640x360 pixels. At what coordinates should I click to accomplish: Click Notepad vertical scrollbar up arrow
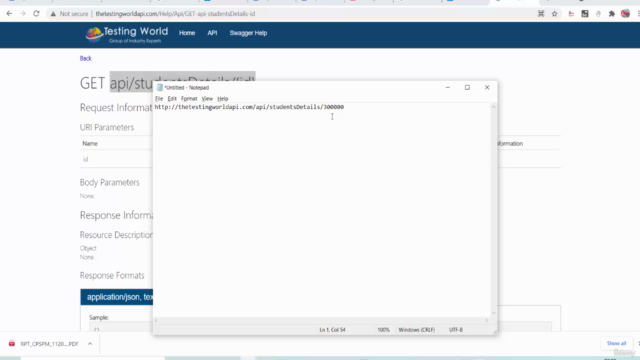493,107
